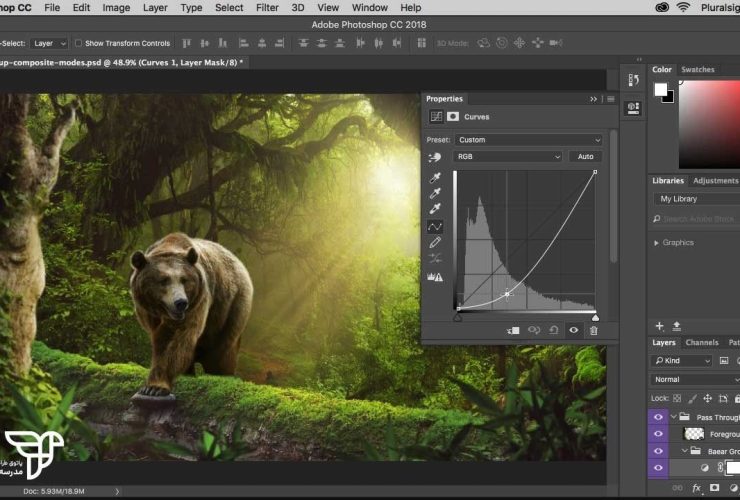Toggle Curves layer visibility in Properties
Image resolution: width=740 pixels, height=500 pixels.
tap(573, 331)
